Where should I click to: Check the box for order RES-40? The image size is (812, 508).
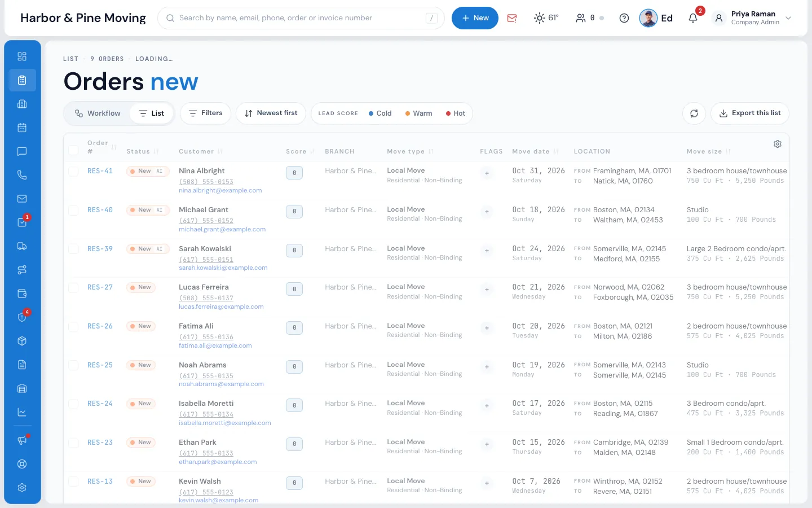tap(73, 210)
